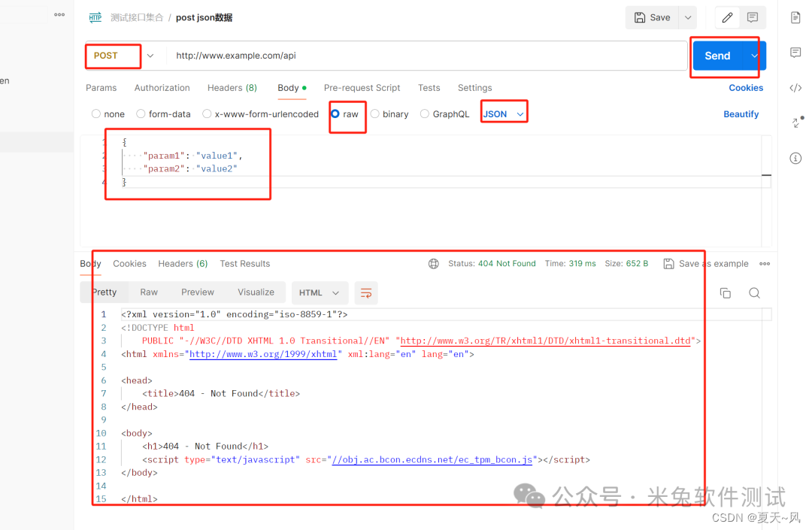
Task: Click the 404 Not Found status
Action: point(507,263)
